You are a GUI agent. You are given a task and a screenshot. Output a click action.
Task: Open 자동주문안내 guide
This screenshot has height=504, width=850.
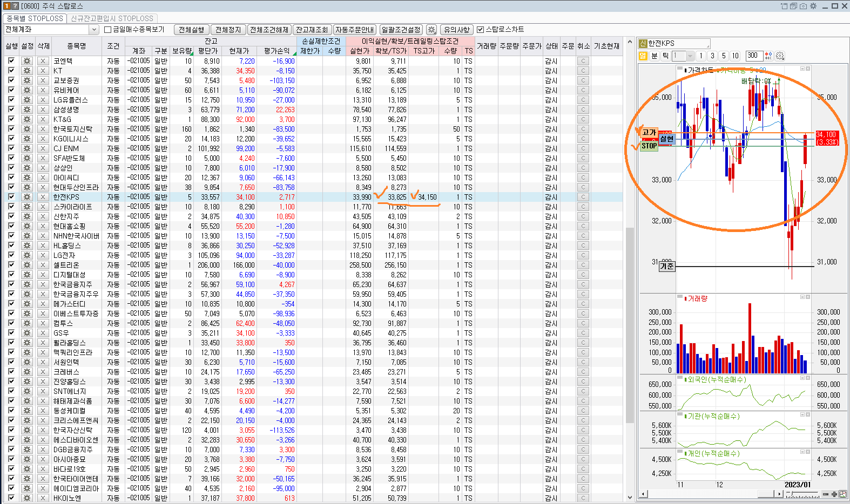(355, 30)
